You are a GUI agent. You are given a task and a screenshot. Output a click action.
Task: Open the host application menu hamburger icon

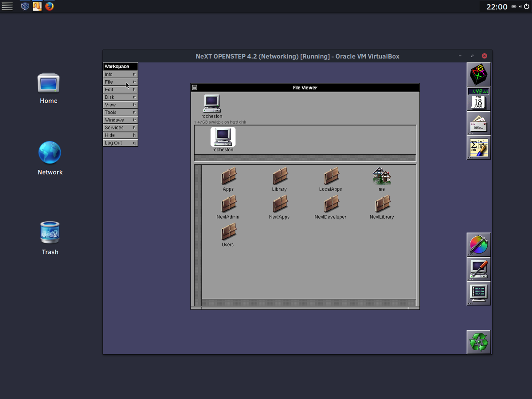point(7,6)
